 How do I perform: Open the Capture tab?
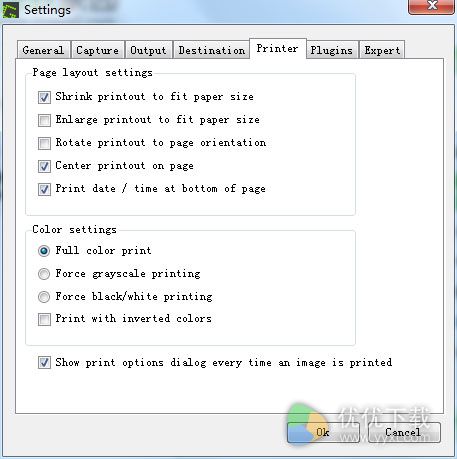pyautogui.click(x=98, y=50)
